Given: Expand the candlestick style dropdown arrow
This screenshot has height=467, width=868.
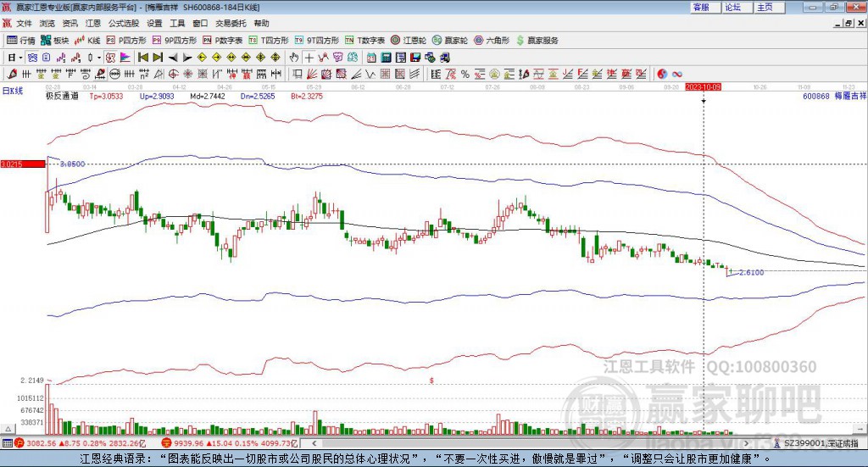Looking at the screenshot, I should tap(99, 58).
